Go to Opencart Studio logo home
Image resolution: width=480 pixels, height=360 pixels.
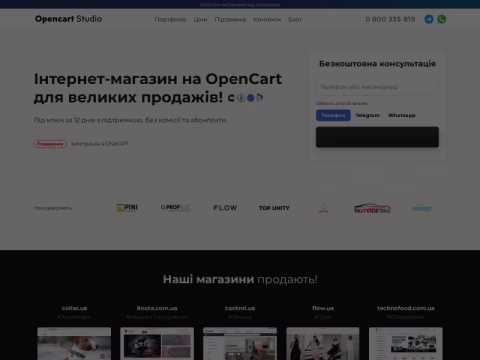point(68,19)
